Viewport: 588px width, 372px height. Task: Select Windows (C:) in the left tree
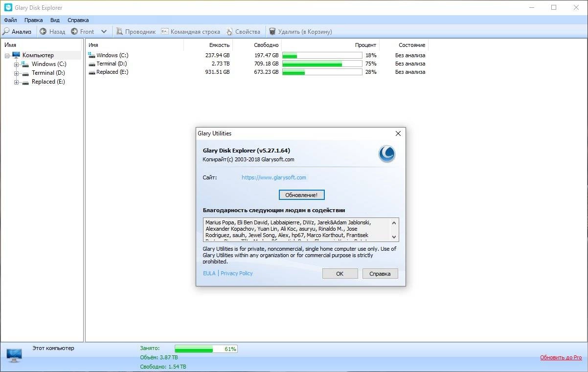pyautogui.click(x=49, y=64)
